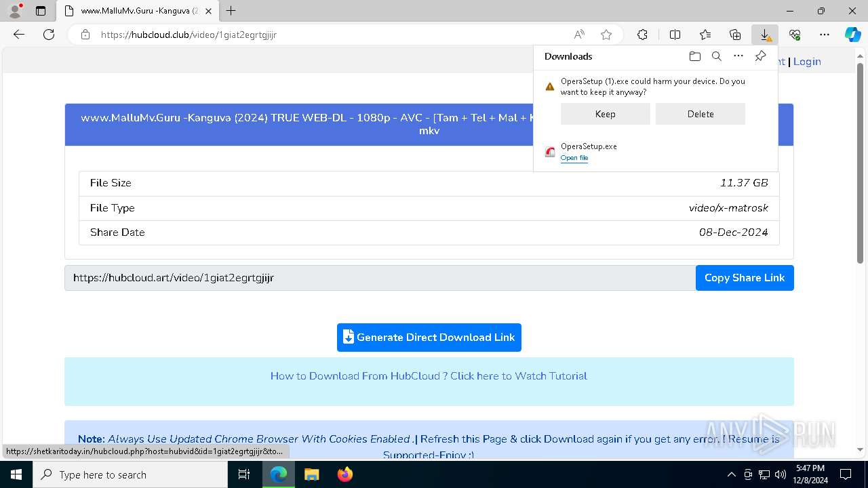Click the scrollbar down arrow

click(x=861, y=449)
